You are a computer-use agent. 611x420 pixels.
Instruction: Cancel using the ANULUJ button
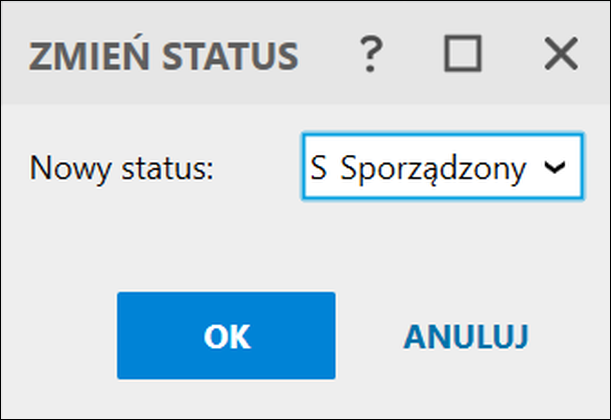pos(466,336)
